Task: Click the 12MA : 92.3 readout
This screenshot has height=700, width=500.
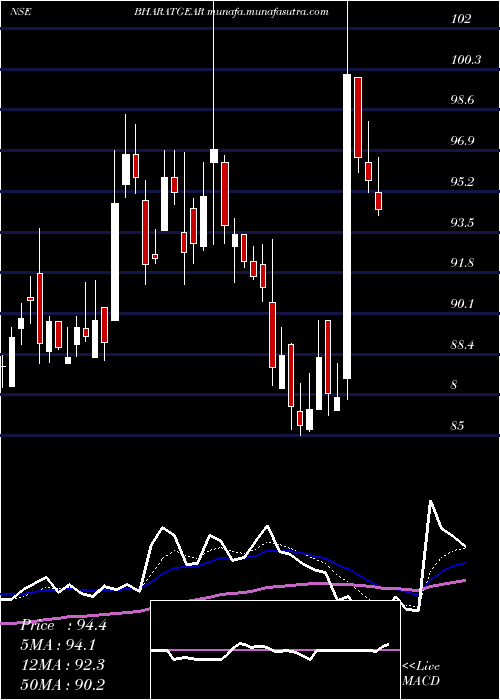Action: (x=62, y=665)
